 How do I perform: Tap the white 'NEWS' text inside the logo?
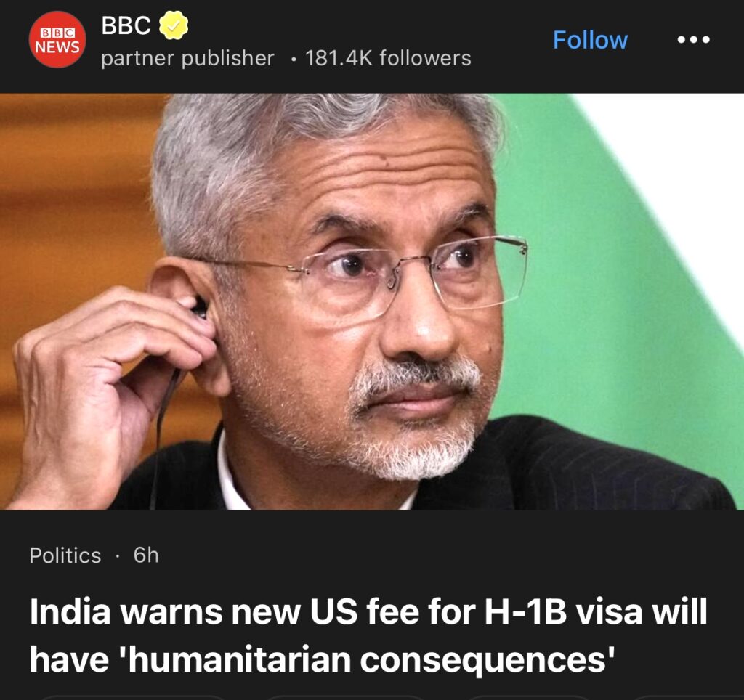click(x=57, y=47)
